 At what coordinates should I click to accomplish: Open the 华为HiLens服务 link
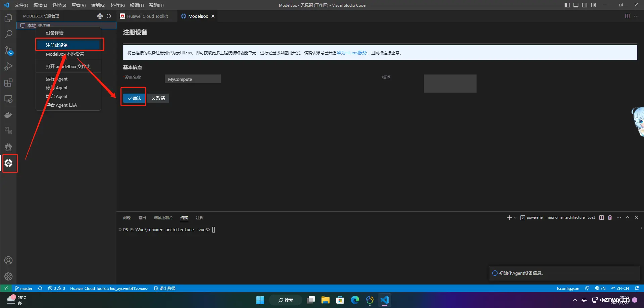[x=352, y=53]
